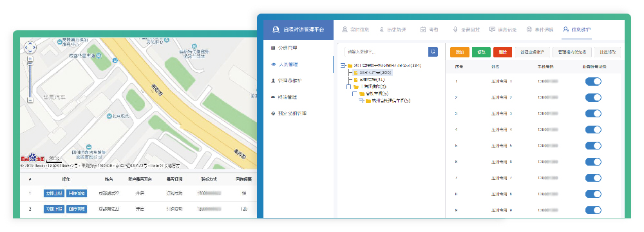This screenshot has height=232, width=644.
Task: Click the first blue button in map table row 2
Action: (x=54, y=209)
